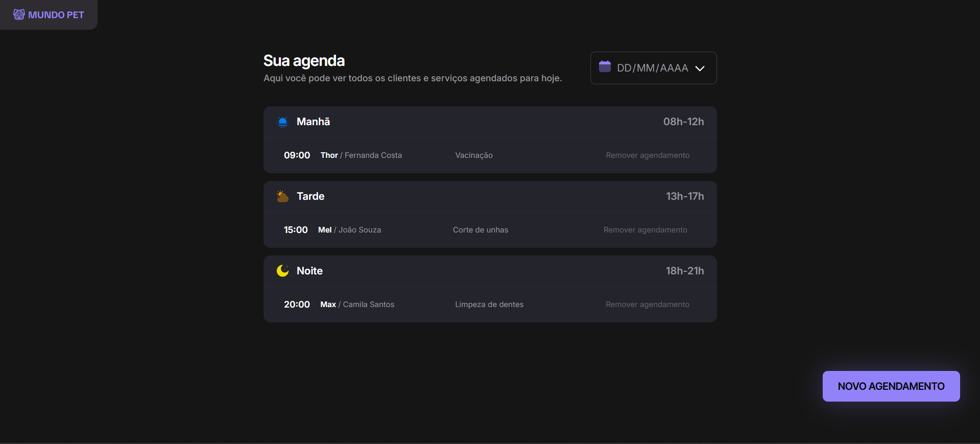Click the Vacinação service label
This screenshot has height=444, width=980.
(x=473, y=155)
